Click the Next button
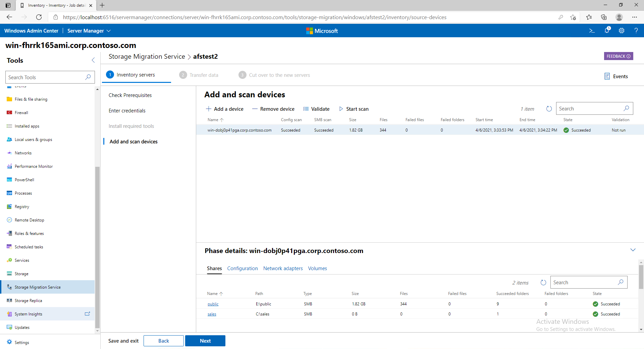 [205, 341]
